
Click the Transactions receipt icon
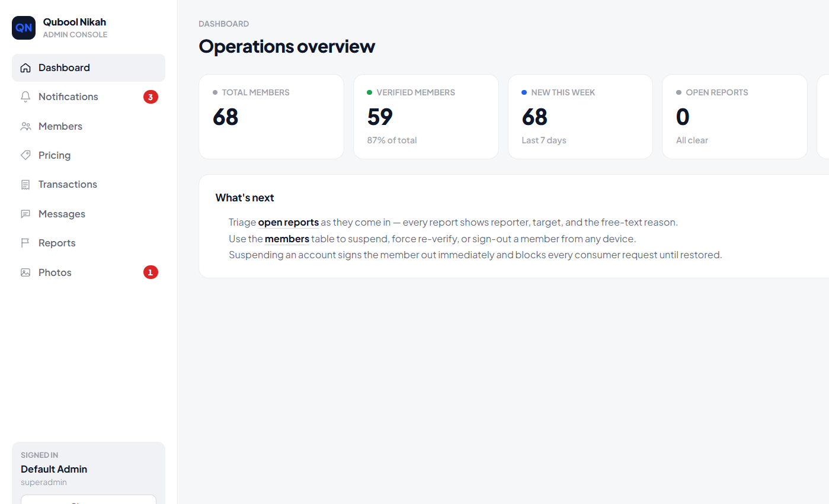click(25, 185)
